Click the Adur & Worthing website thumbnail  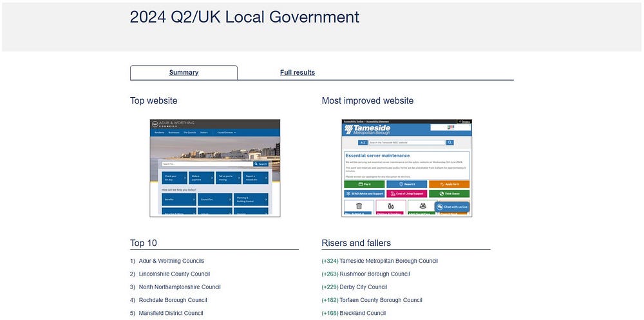215,168
